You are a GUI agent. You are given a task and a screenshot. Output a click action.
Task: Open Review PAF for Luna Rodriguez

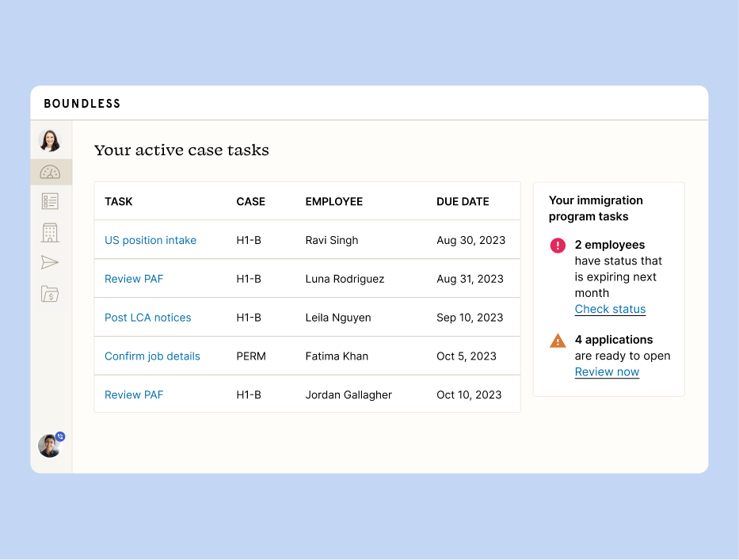click(x=134, y=279)
